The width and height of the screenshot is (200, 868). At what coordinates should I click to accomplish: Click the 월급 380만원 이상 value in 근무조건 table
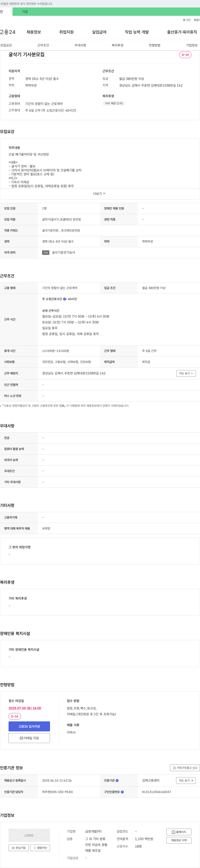[154, 288]
